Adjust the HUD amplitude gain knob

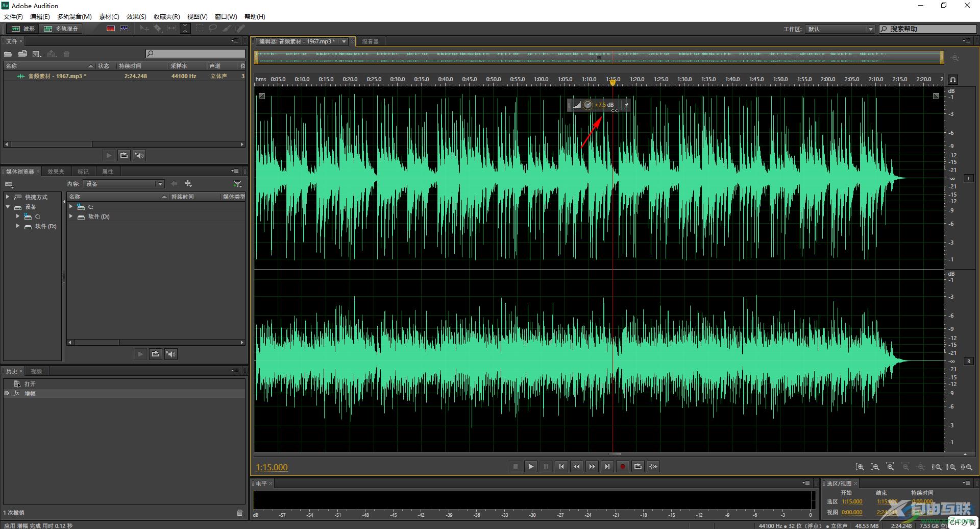coord(588,105)
